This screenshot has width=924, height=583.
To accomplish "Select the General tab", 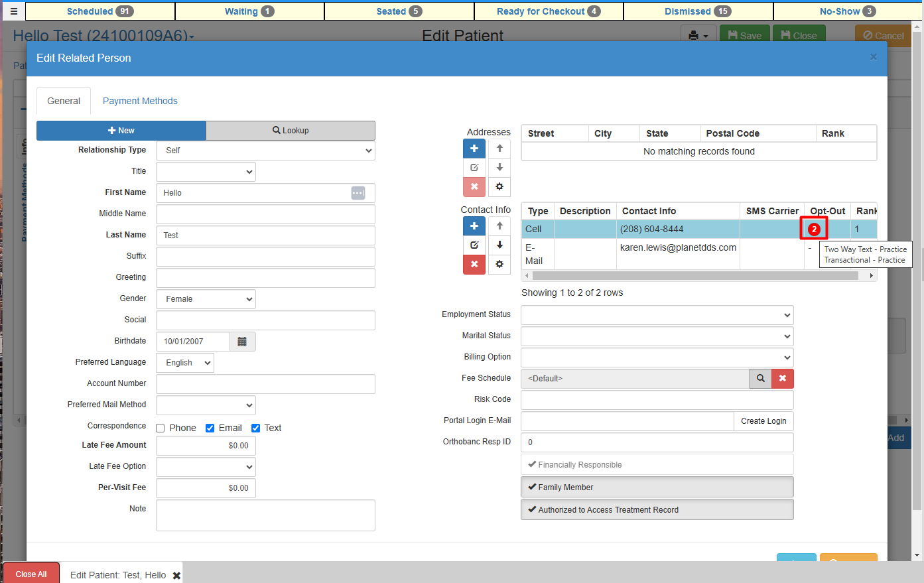I will 64,101.
